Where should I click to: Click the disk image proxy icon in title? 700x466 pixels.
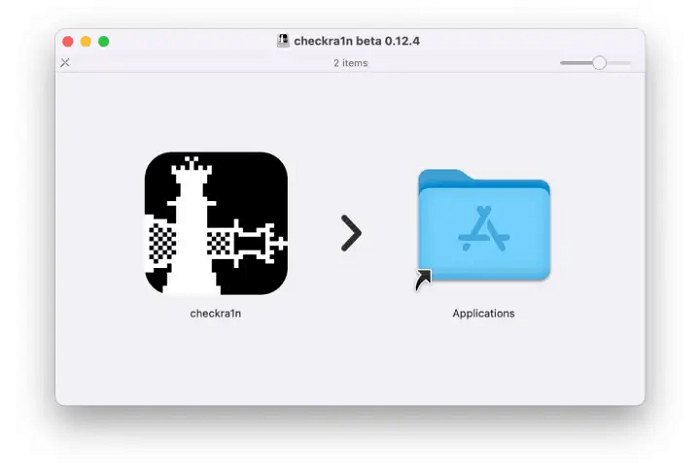tap(283, 41)
